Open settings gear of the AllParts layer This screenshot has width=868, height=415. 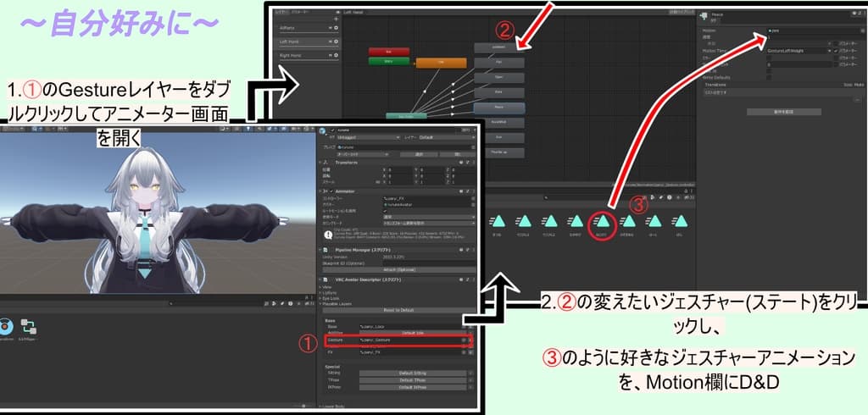[x=336, y=28]
